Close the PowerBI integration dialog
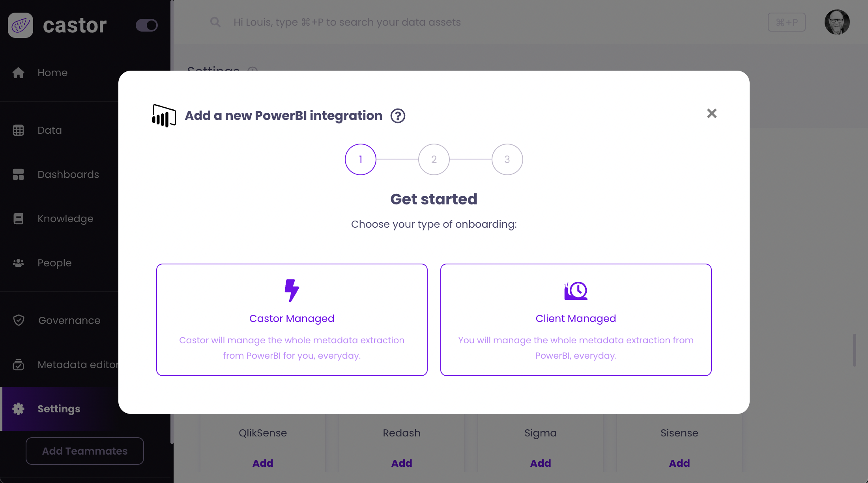Viewport: 868px width, 483px height. pyautogui.click(x=712, y=114)
